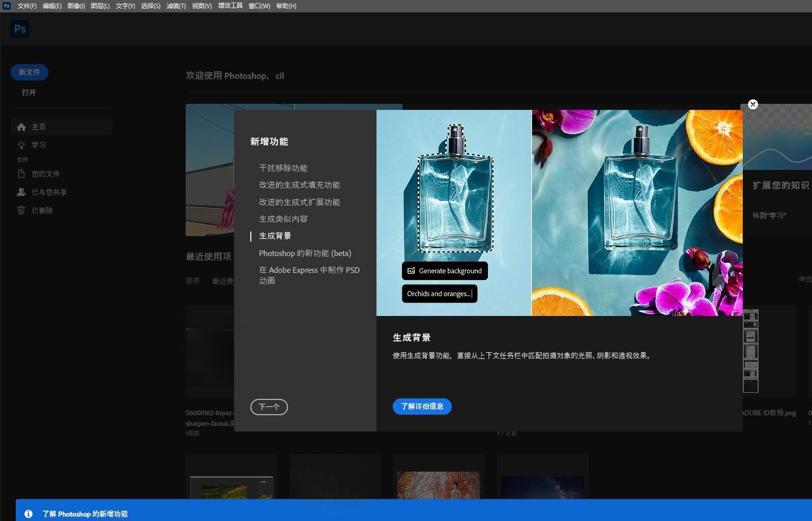Click the generated orchids background image
Viewport: 812px width, 521px height.
(x=637, y=213)
